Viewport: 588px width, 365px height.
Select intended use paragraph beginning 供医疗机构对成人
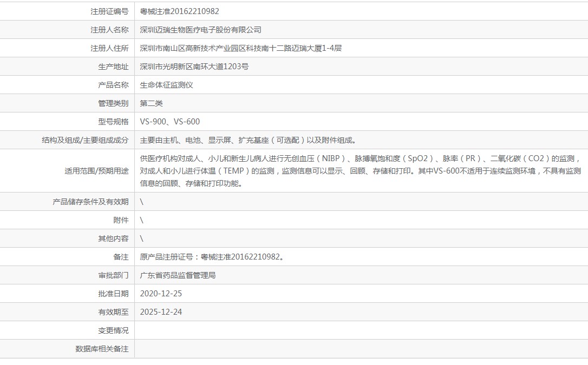pyautogui.click(x=361, y=171)
